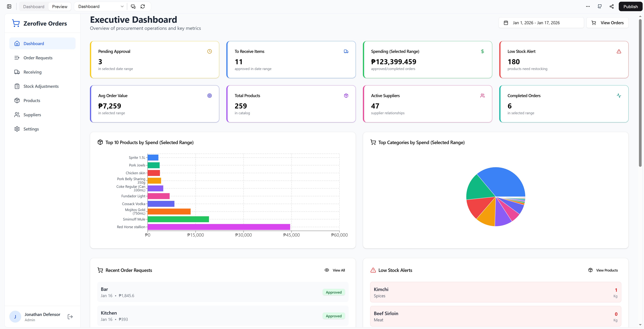Click the Approved badge on Bar order

[x=333, y=292]
